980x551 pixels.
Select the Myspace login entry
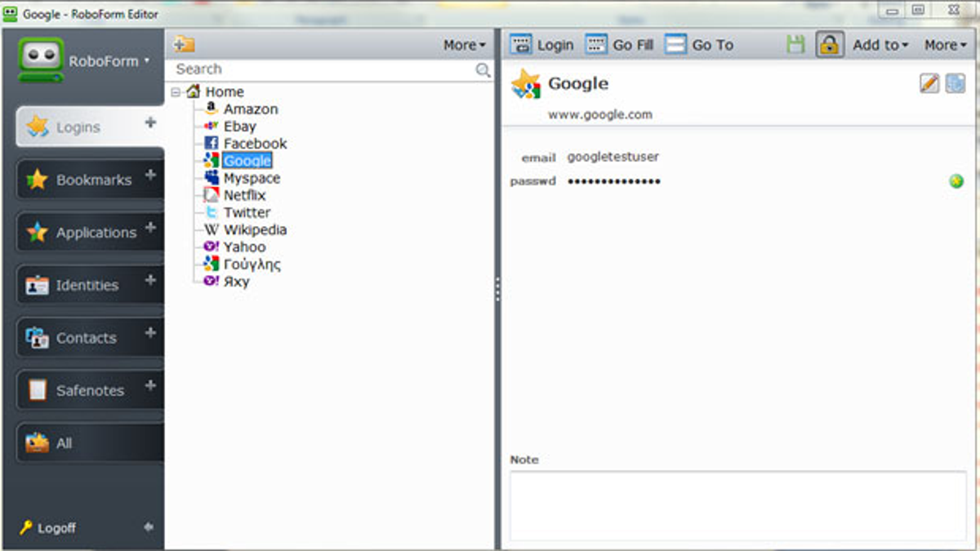(x=252, y=178)
